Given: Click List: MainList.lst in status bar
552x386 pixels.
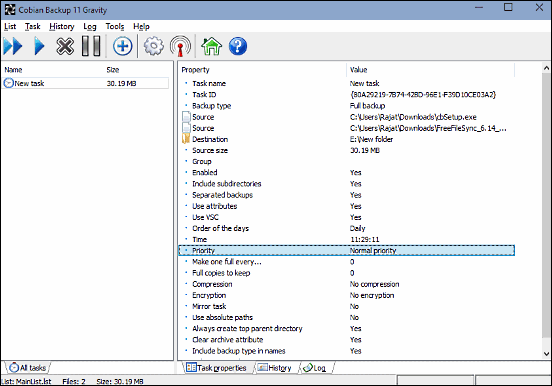Looking at the screenshot, I should 26,381.
